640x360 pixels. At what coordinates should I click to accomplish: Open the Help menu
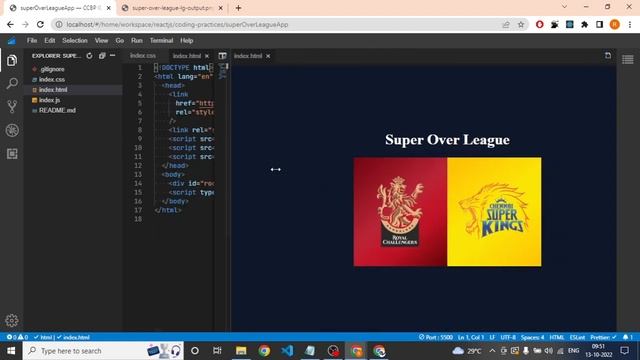coord(187,40)
